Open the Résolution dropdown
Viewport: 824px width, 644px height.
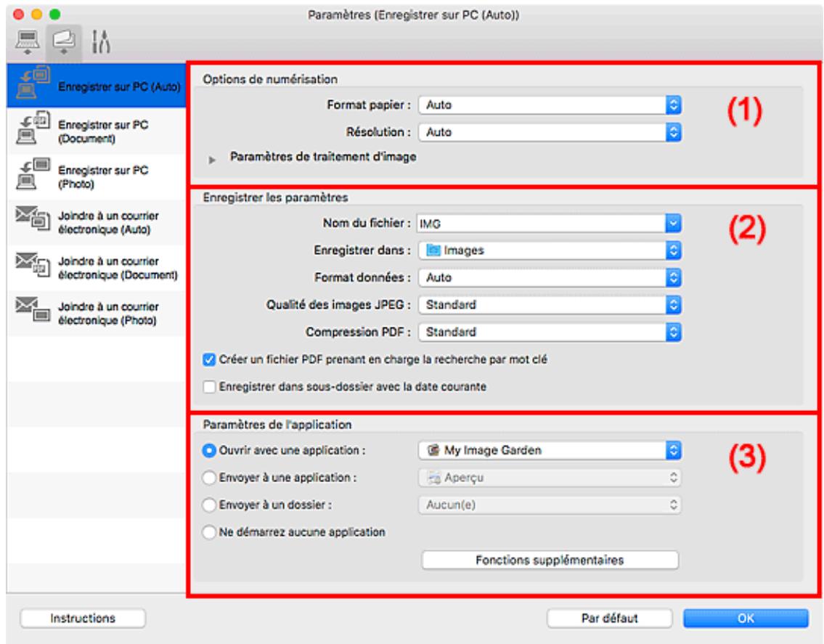coord(550,132)
